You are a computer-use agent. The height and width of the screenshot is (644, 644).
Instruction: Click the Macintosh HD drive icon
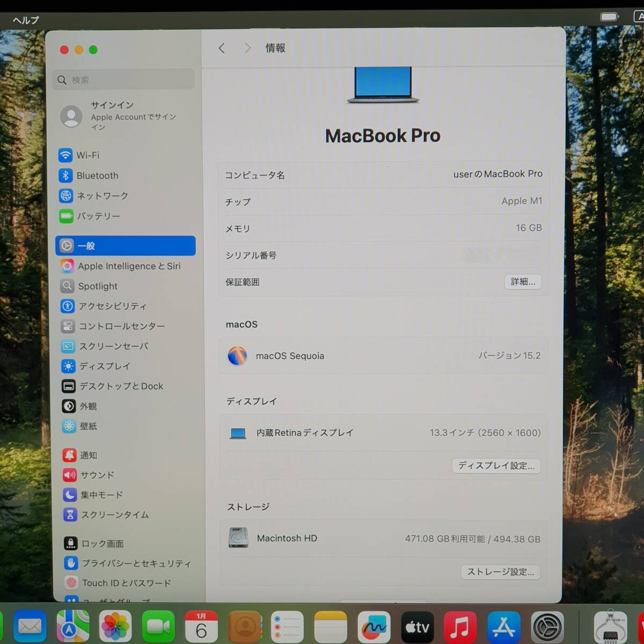pyautogui.click(x=238, y=538)
